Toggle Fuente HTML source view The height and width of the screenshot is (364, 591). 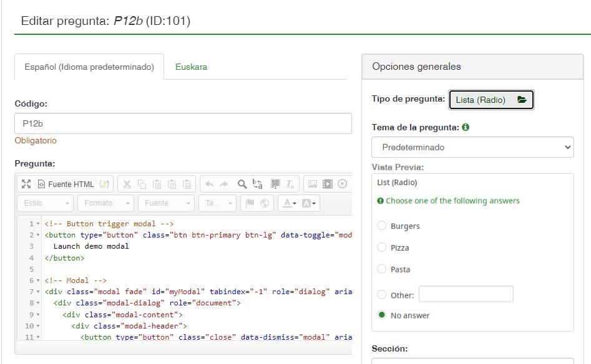[x=66, y=184]
